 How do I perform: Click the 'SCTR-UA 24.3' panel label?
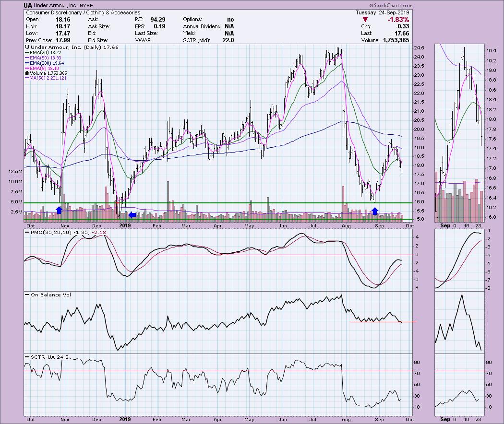click(x=49, y=357)
